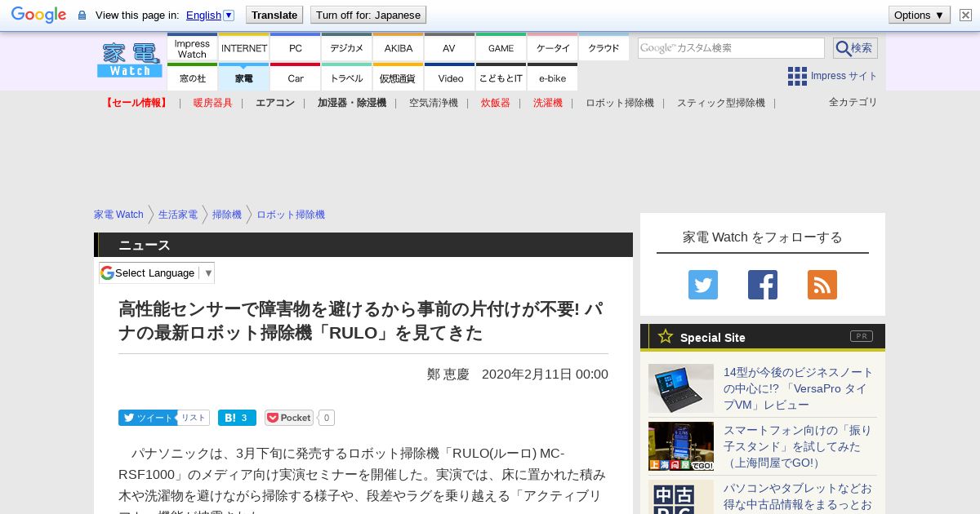Save article with Pocket button
Screen dimensions: 980x514
289,418
